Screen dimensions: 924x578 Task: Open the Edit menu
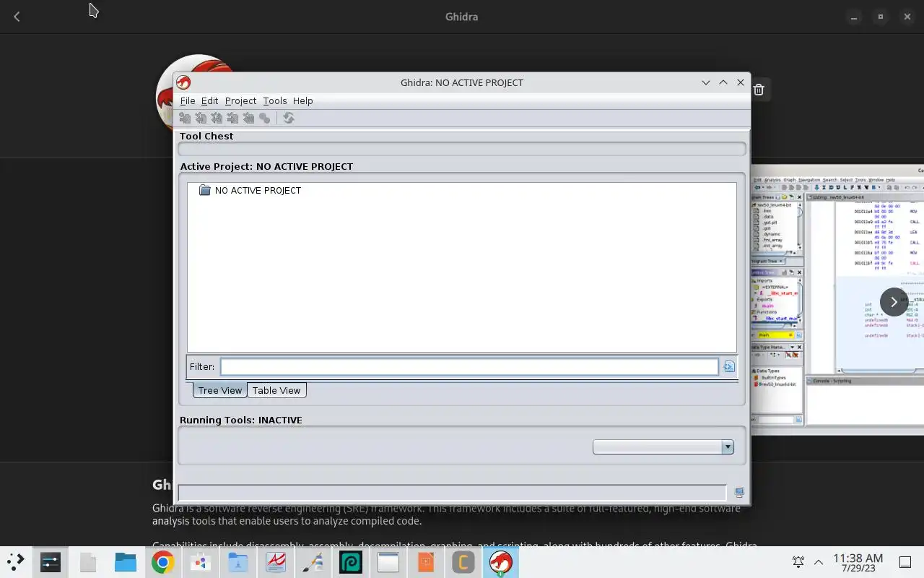point(209,100)
